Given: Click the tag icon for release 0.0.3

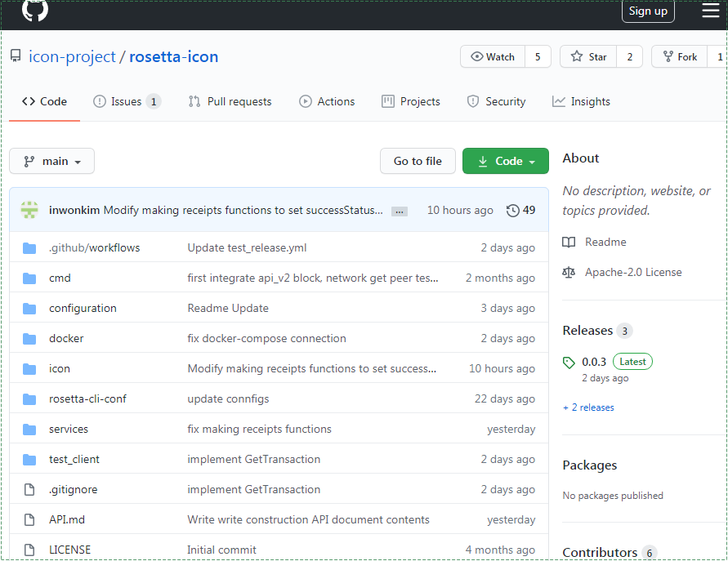Looking at the screenshot, I should pos(569,363).
